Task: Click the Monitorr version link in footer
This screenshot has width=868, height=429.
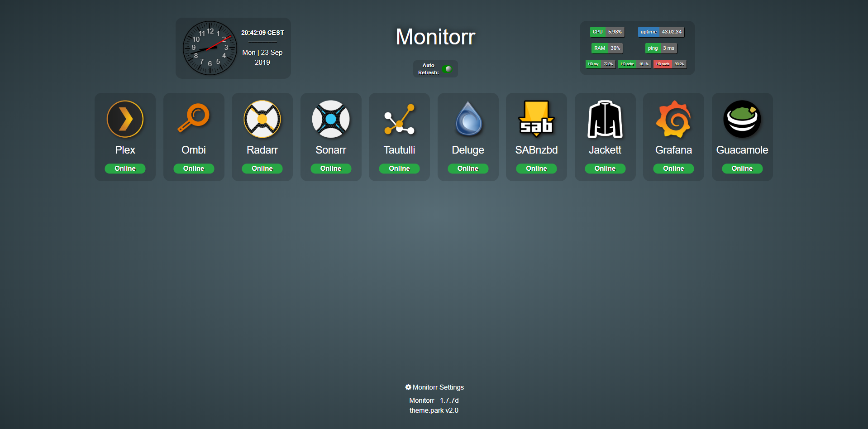Action: click(434, 400)
